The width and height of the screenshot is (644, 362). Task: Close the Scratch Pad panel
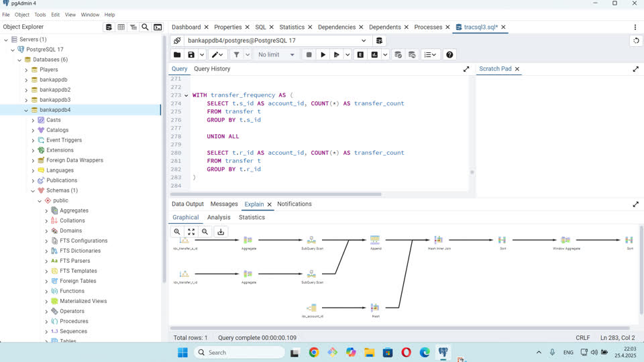point(517,69)
